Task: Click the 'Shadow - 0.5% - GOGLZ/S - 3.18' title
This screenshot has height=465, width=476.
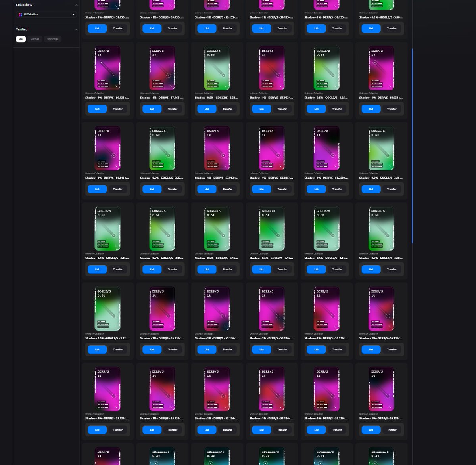Action: 381,258
